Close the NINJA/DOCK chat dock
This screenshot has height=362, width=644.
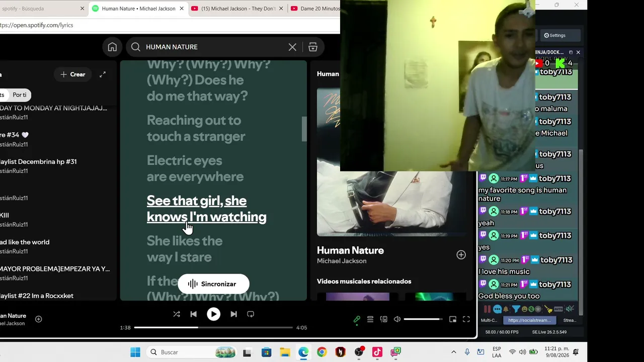[578, 52]
